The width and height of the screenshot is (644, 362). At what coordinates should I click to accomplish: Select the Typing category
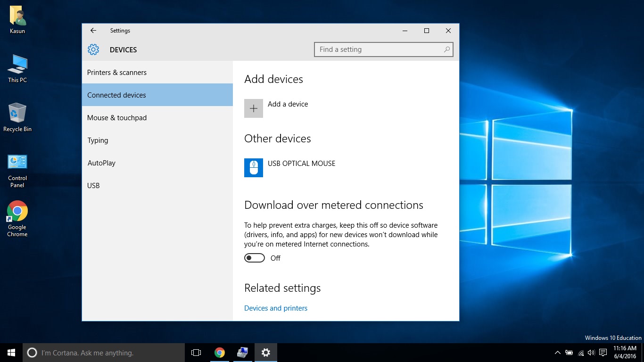click(98, 140)
